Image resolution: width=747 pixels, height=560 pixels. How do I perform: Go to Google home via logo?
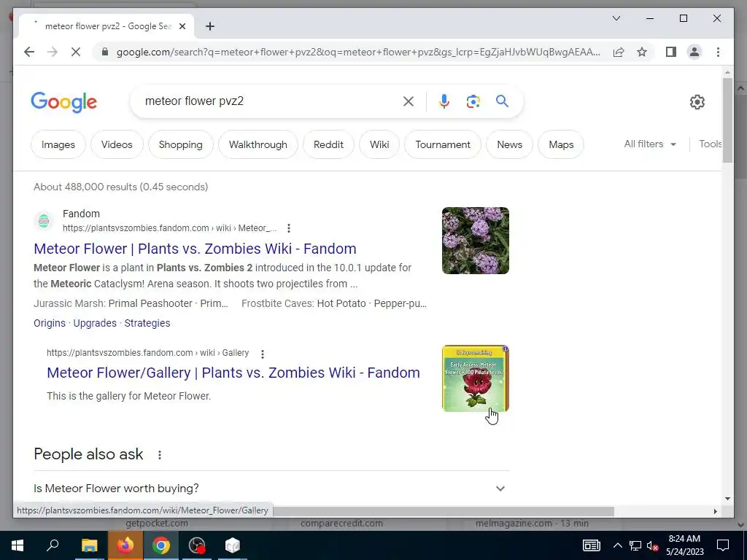point(64,102)
